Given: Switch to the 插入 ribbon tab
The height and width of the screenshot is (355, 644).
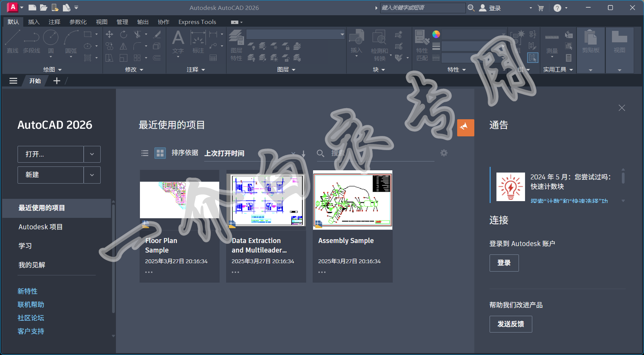Looking at the screenshot, I should pyautogui.click(x=34, y=22).
